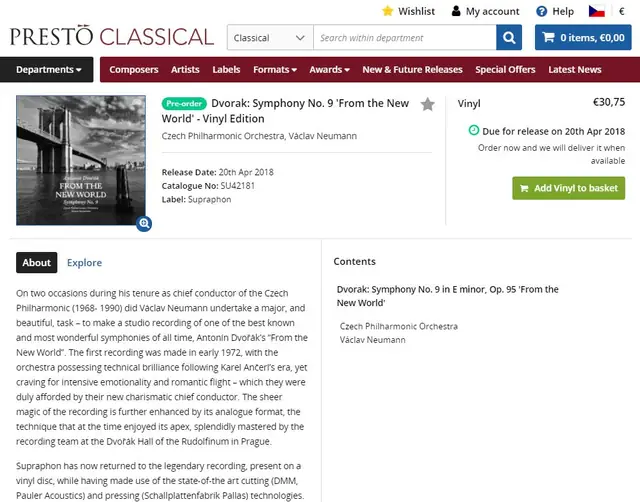The width and height of the screenshot is (640, 502).
Task: Toggle the grey wishlist star beside title
Action: click(427, 104)
